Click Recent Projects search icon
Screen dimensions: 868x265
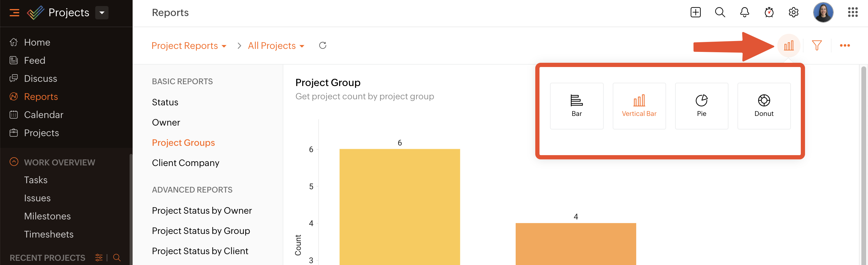pos(117,257)
